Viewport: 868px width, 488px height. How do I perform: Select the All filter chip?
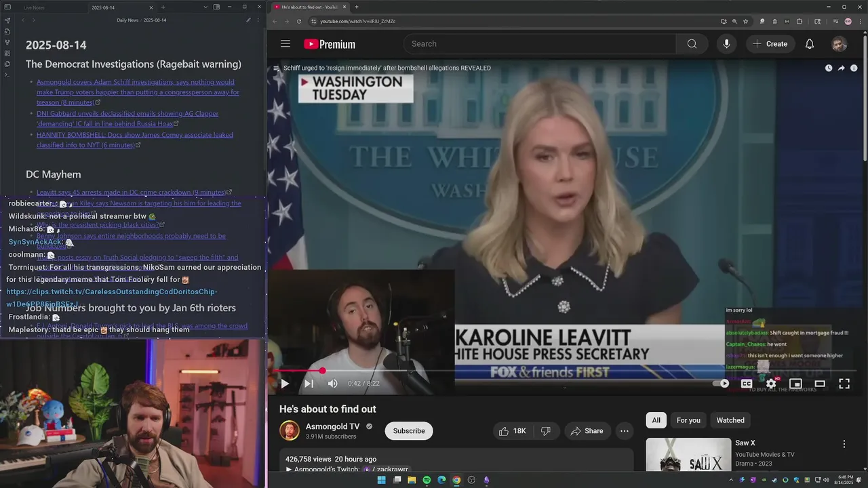coord(656,420)
